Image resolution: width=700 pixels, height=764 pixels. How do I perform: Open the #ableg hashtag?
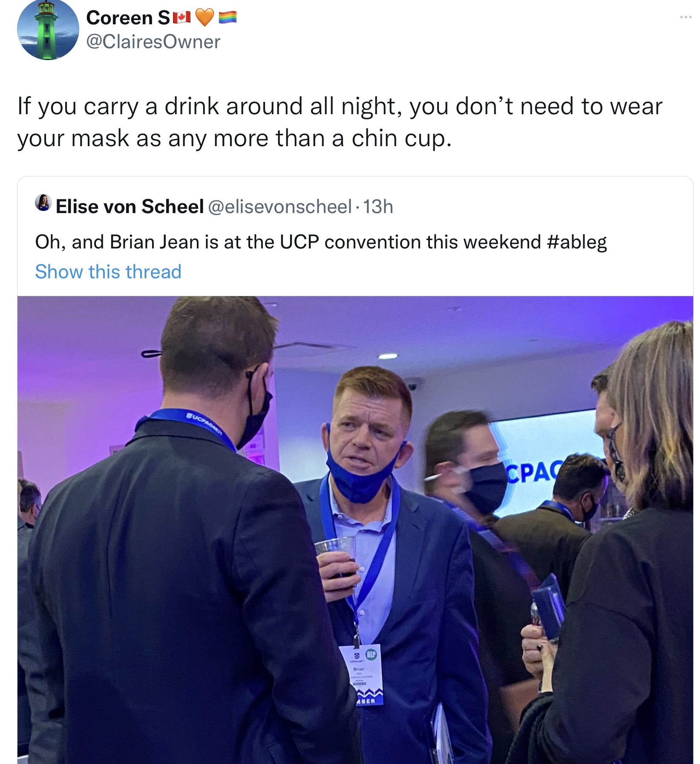click(x=576, y=242)
